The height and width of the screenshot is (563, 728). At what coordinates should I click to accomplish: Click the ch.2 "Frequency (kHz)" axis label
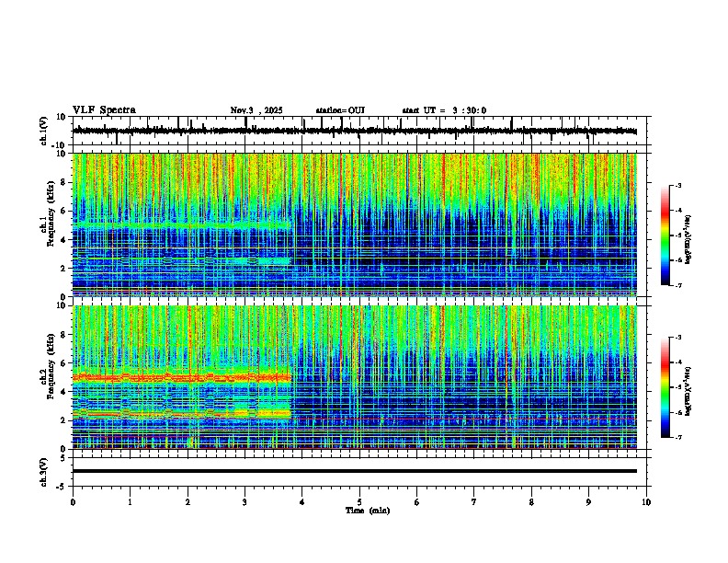(51, 366)
